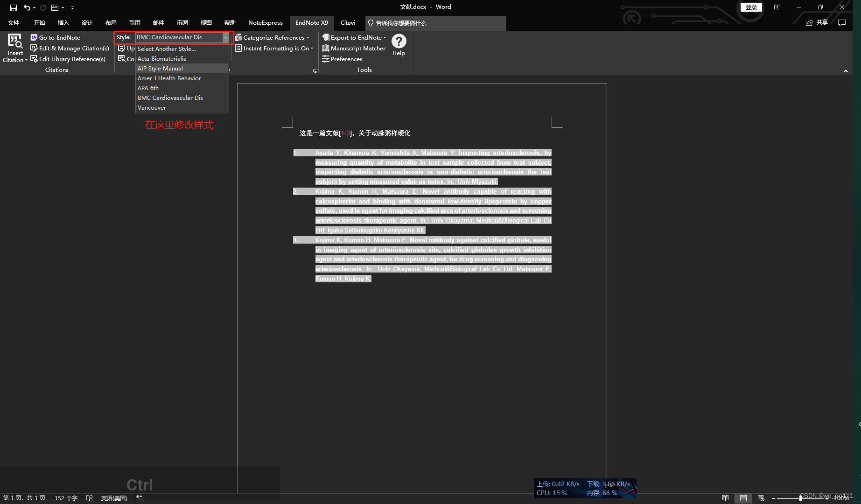The height and width of the screenshot is (504, 861).
Task: Open the 文件 menu tab
Action: pos(14,22)
